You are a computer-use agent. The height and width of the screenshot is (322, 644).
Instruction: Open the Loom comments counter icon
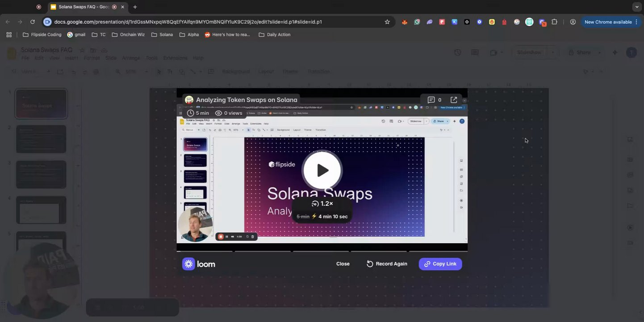click(x=434, y=100)
